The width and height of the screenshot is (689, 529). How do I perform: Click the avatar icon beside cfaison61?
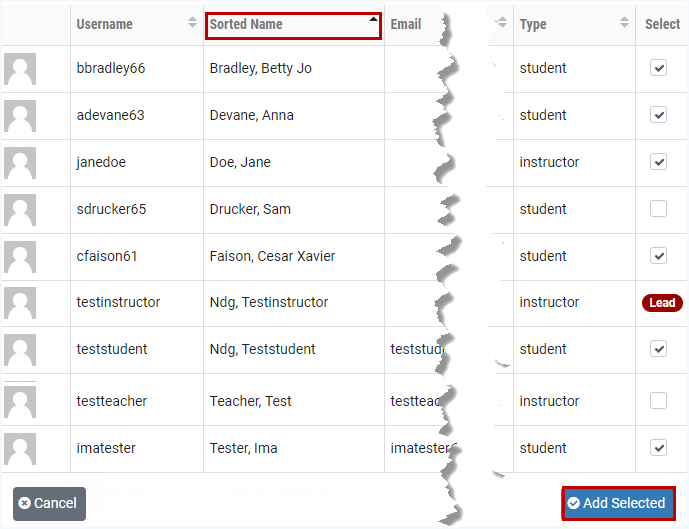click(x=20, y=257)
